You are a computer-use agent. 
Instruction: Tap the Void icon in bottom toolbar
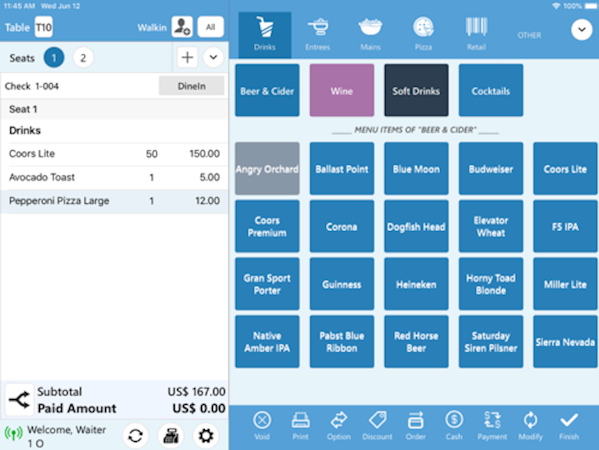point(262,421)
